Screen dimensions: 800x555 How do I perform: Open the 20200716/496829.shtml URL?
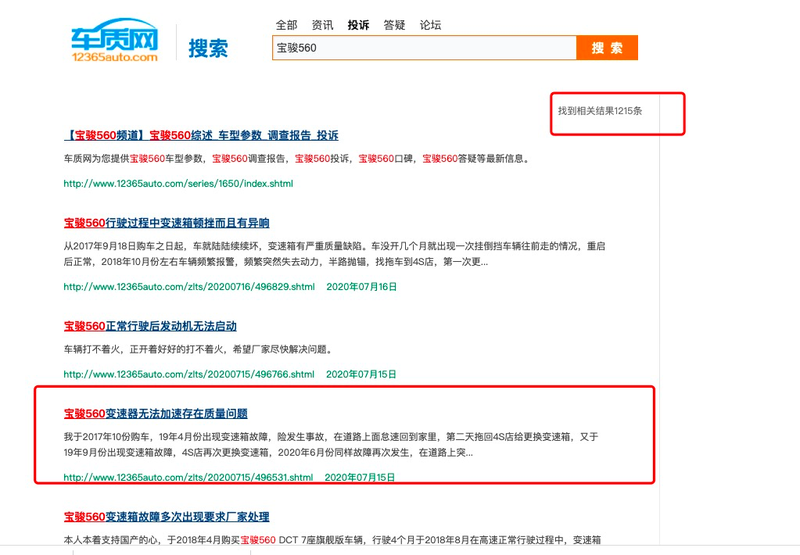pyautogui.click(x=189, y=287)
